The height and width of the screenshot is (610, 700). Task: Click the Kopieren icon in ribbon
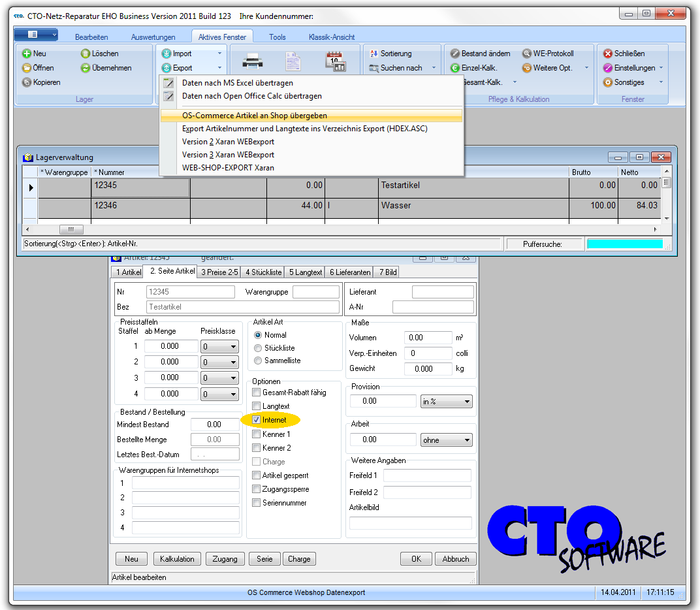(27, 82)
